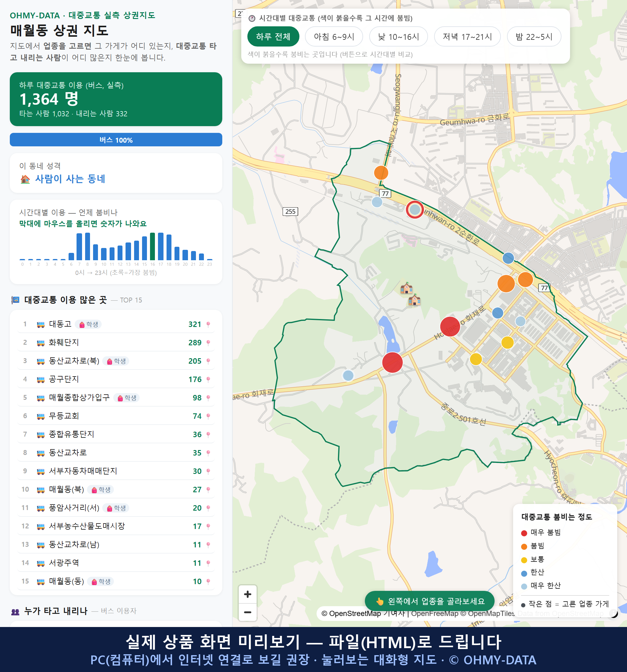Click the pin icon for 동산교차로(북) row
The width and height of the screenshot is (627, 672).
(x=208, y=361)
